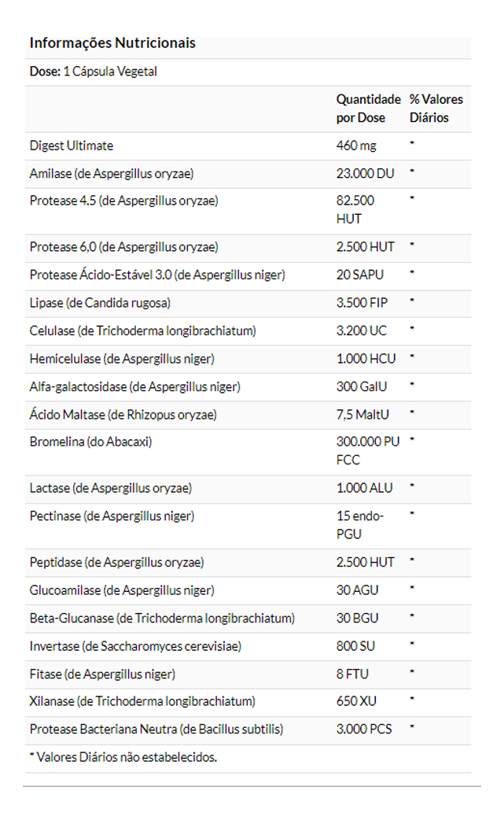The height and width of the screenshot is (824, 504).
Task: Click the Lipase (de Candida rugosa) entry
Action: (100, 302)
